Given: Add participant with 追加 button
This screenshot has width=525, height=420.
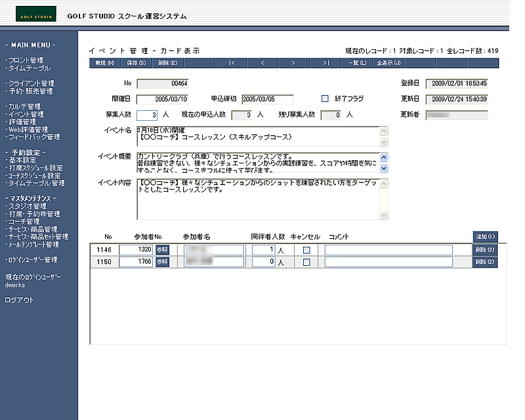Looking at the screenshot, I should pyautogui.click(x=485, y=236).
